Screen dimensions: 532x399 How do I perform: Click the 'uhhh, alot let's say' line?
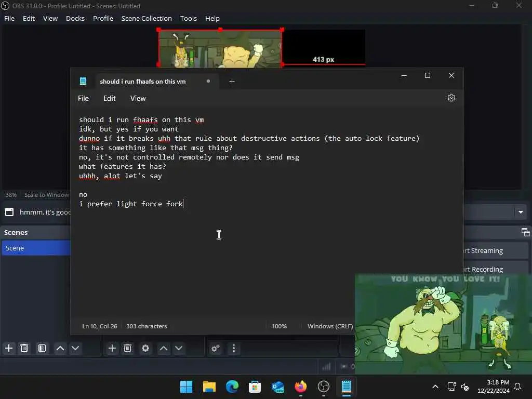[x=121, y=176]
